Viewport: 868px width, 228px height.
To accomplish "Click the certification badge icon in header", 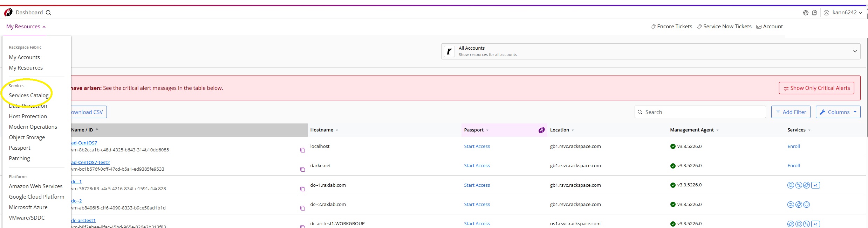I will (x=806, y=13).
